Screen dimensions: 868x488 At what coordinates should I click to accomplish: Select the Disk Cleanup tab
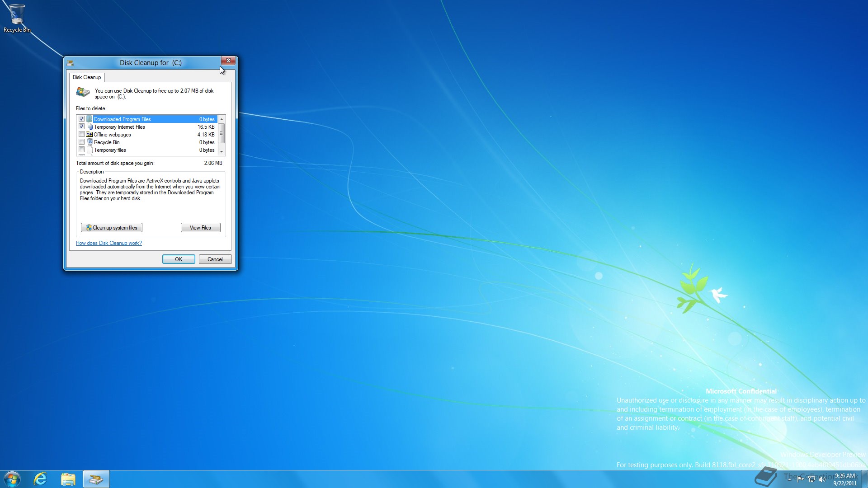coord(87,77)
